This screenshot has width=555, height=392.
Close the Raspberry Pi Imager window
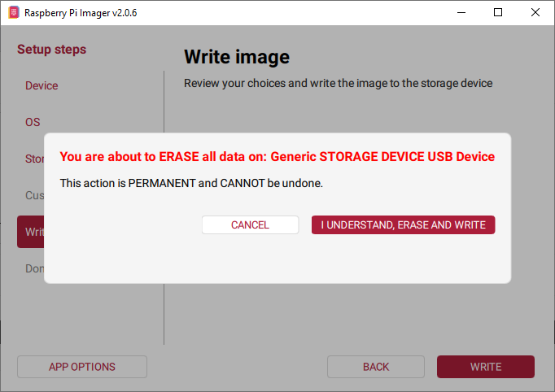pyautogui.click(x=535, y=12)
